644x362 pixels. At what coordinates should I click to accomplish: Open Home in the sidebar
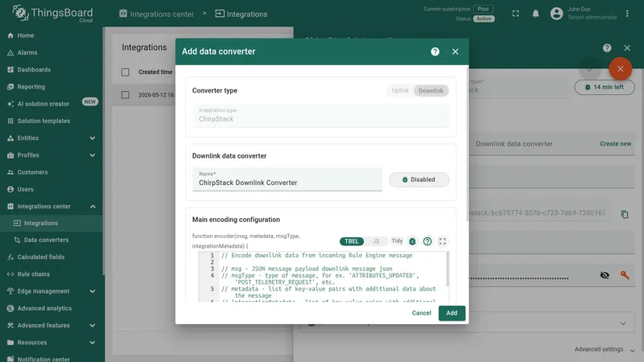pos(52,35)
